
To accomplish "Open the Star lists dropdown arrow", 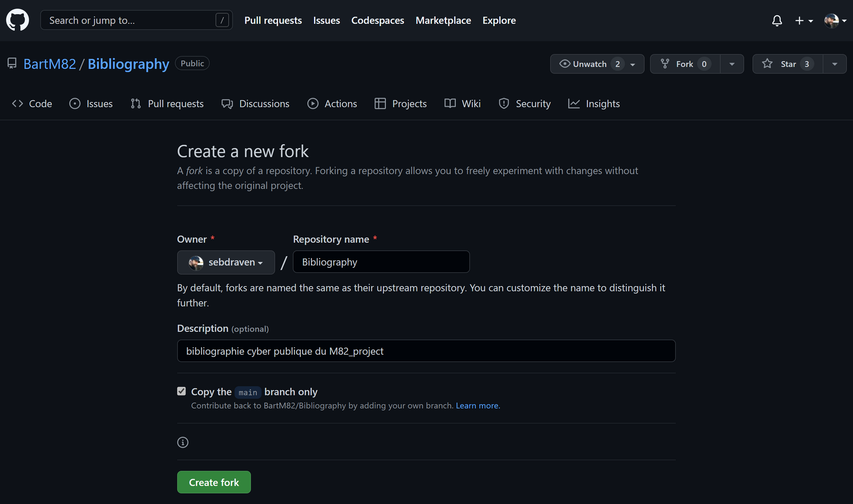I will [834, 64].
